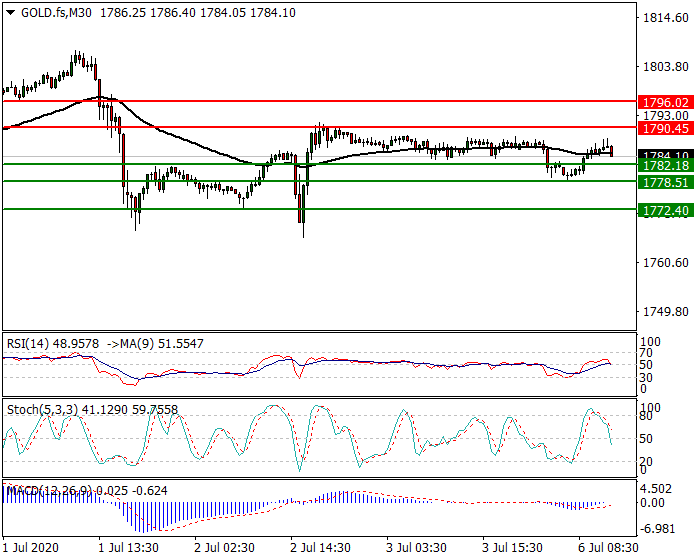Select the RSI(14) 48.9578 indicator label
The height and width of the screenshot is (560, 700).
click(x=53, y=343)
